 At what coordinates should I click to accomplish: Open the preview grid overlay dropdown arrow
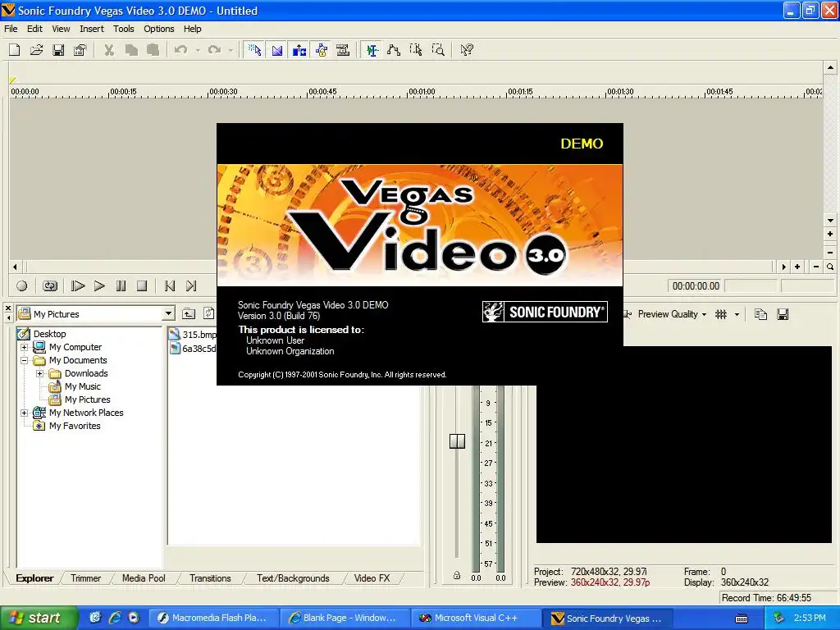click(737, 314)
